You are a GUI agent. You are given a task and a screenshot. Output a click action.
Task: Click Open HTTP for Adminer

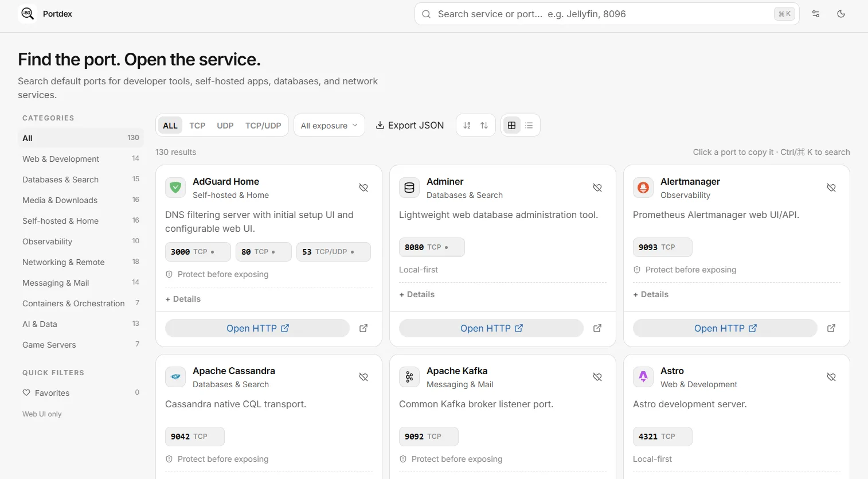(x=491, y=328)
